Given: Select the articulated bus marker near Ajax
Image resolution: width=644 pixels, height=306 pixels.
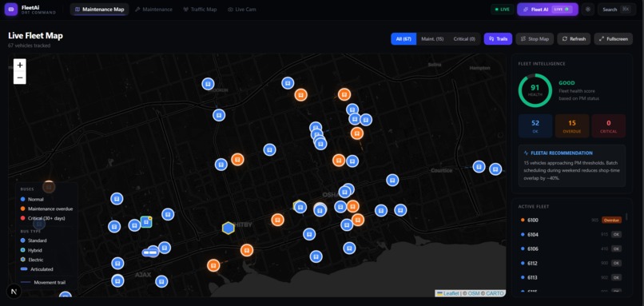Looking at the screenshot, I should (x=150, y=252).
